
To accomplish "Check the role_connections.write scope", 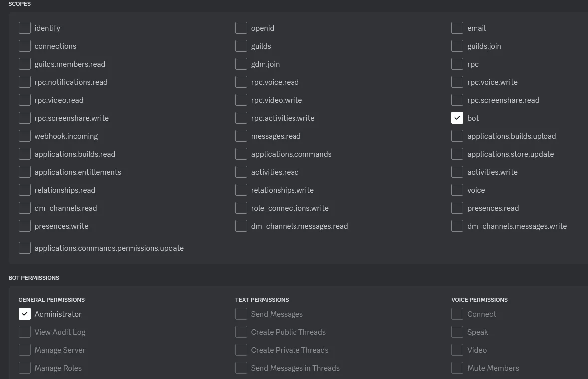I will click(x=241, y=208).
